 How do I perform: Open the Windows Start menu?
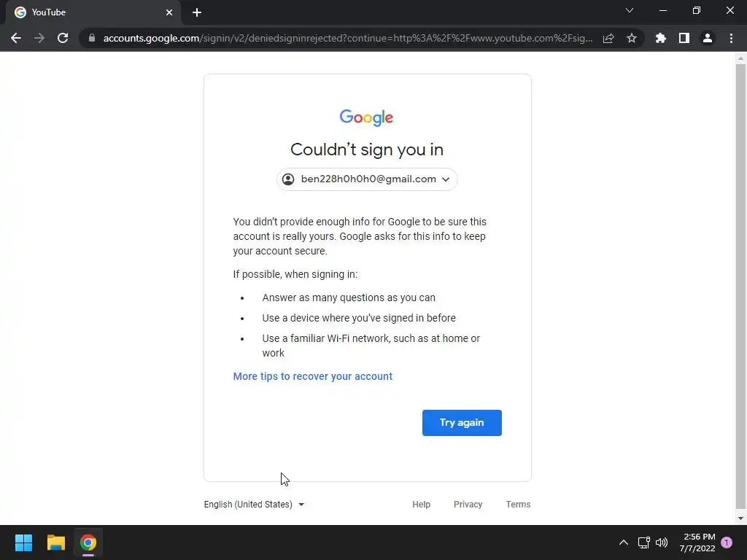(x=23, y=542)
